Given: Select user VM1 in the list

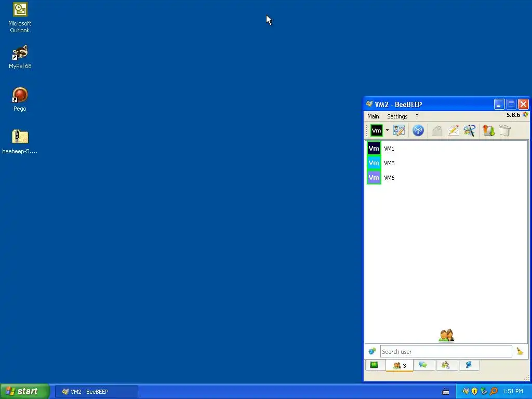Looking at the screenshot, I should coord(446,149).
